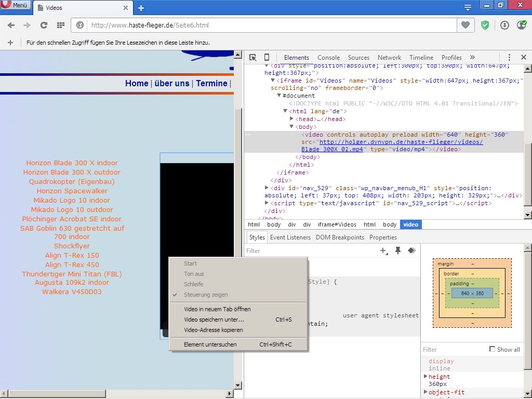Enable the Show all checkbox
This screenshot has height=399, width=532.
click(x=492, y=349)
